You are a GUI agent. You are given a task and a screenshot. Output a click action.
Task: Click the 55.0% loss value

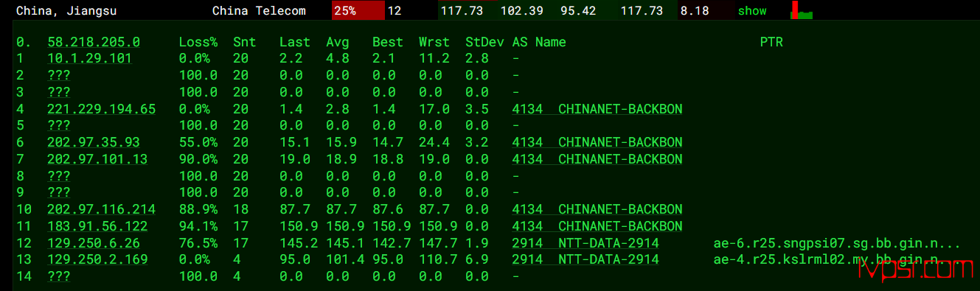pyautogui.click(x=198, y=142)
